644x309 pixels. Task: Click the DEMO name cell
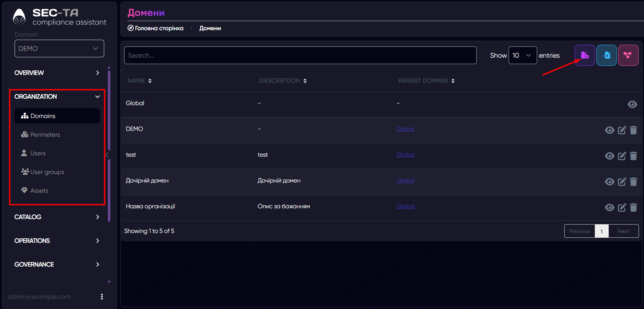(x=134, y=129)
